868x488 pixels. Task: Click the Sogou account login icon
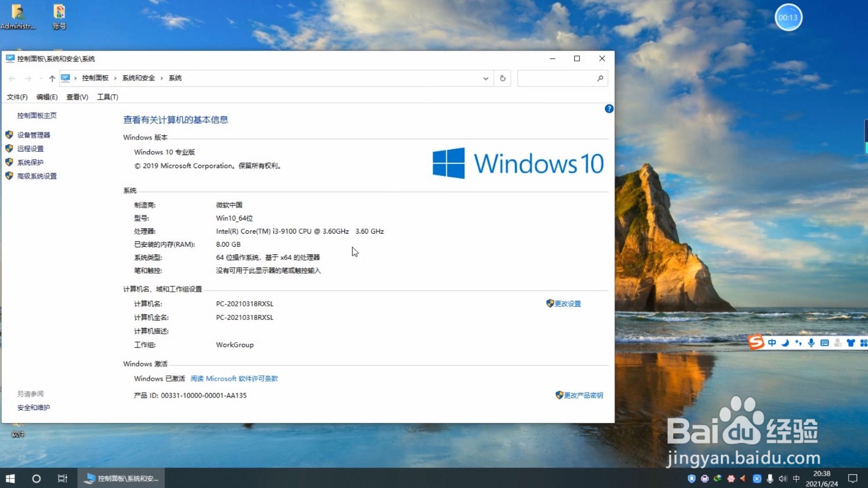[838, 343]
